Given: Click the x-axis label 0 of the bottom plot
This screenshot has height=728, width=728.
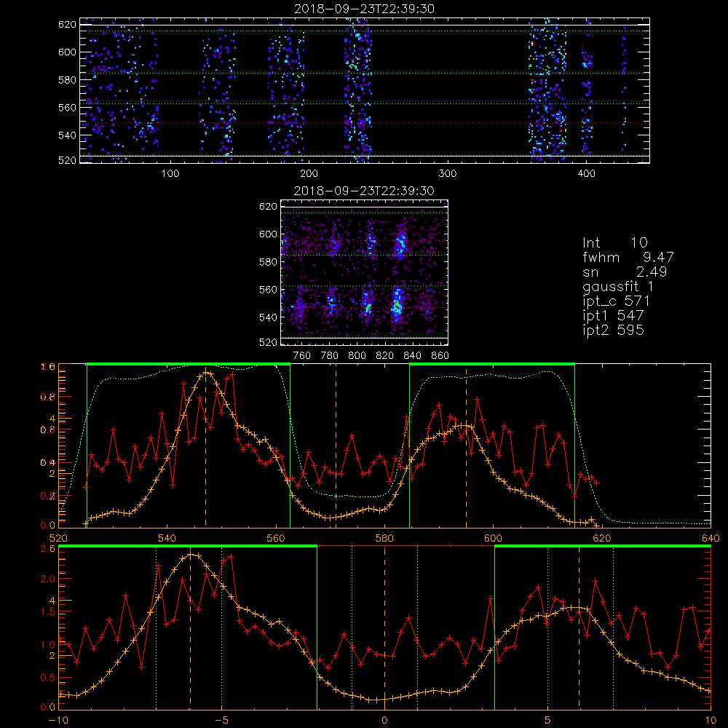Looking at the screenshot, I should point(384,720).
